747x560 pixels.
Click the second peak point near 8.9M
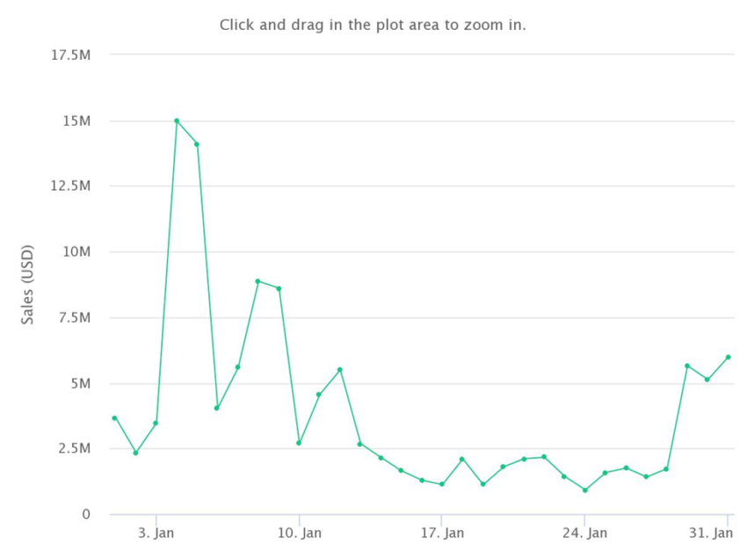tap(257, 281)
